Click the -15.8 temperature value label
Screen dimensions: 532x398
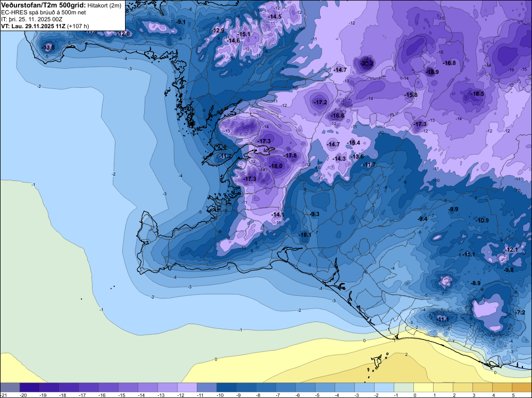pyautogui.click(x=411, y=95)
